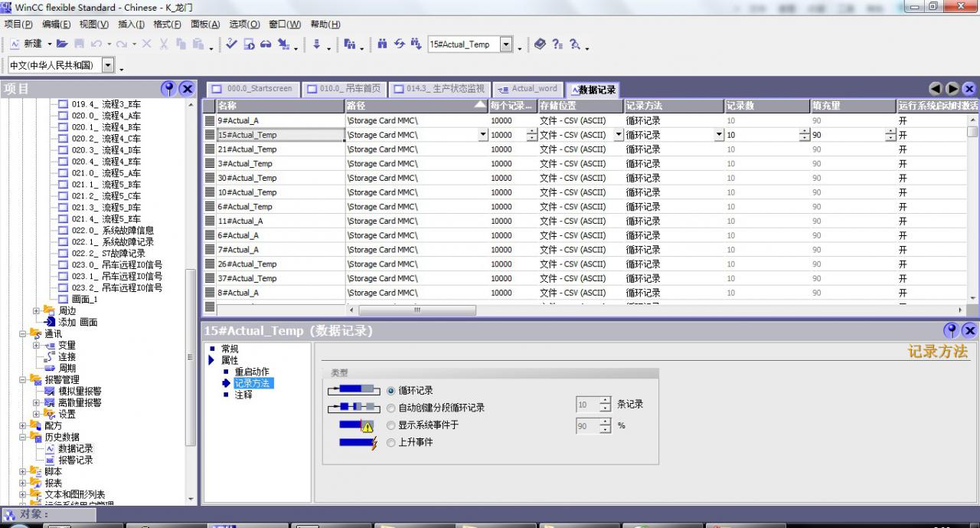Select the 显示系统事件于 radio button
The image size is (980, 528).
click(x=391, y=425)
